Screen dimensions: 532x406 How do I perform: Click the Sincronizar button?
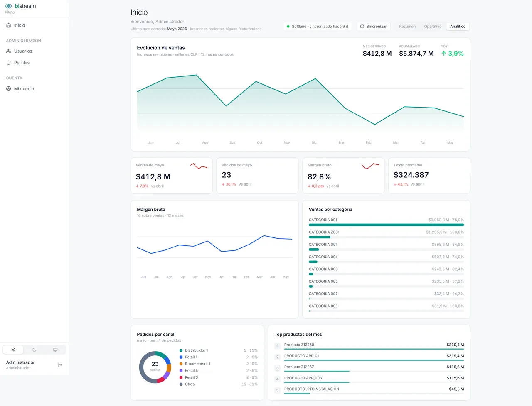pos(373,26)
